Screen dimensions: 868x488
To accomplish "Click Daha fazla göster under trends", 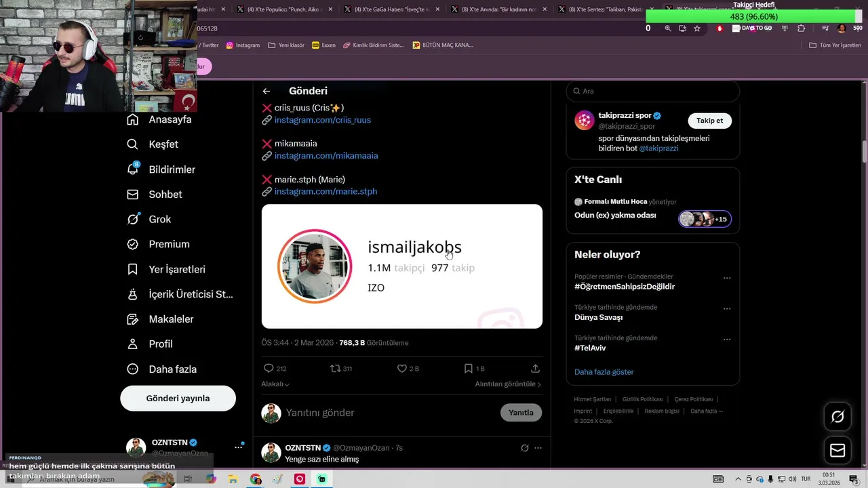I will pyautogui.click(x=604, y=372).
